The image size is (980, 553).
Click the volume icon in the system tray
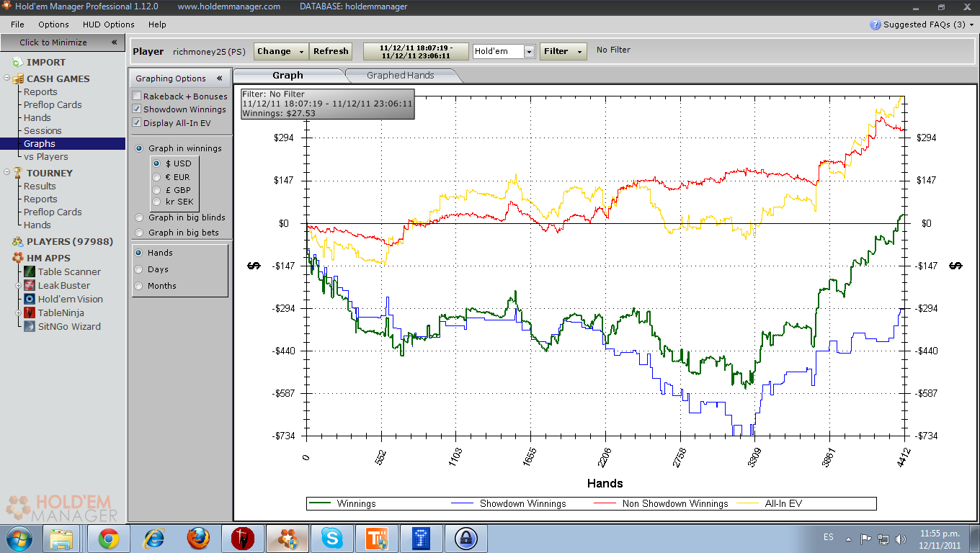(901, 539)
